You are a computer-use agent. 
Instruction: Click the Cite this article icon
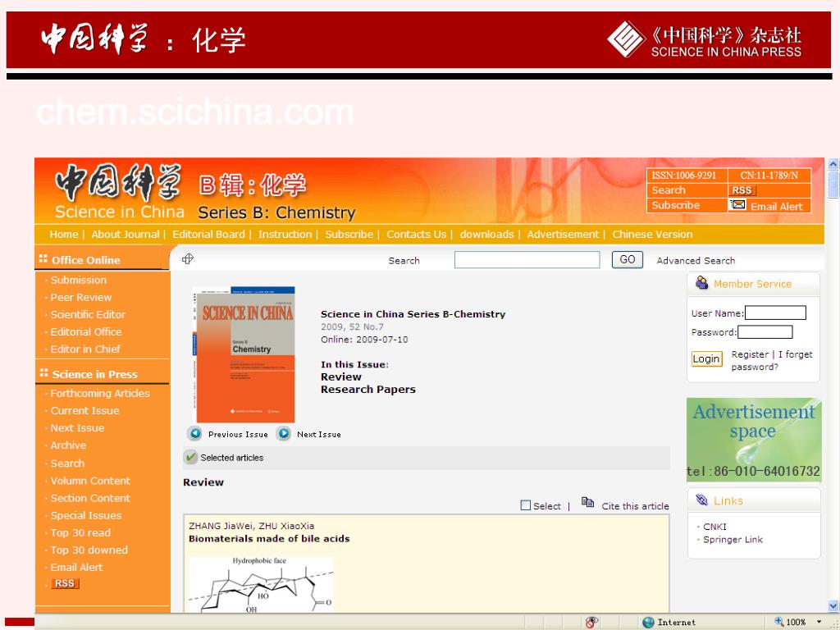click(x=587, y=503)
